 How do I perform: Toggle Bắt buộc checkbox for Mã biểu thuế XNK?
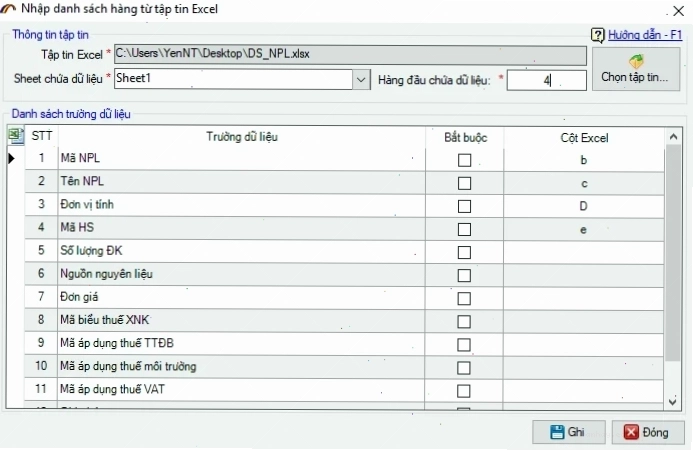(x=464, y=321)
